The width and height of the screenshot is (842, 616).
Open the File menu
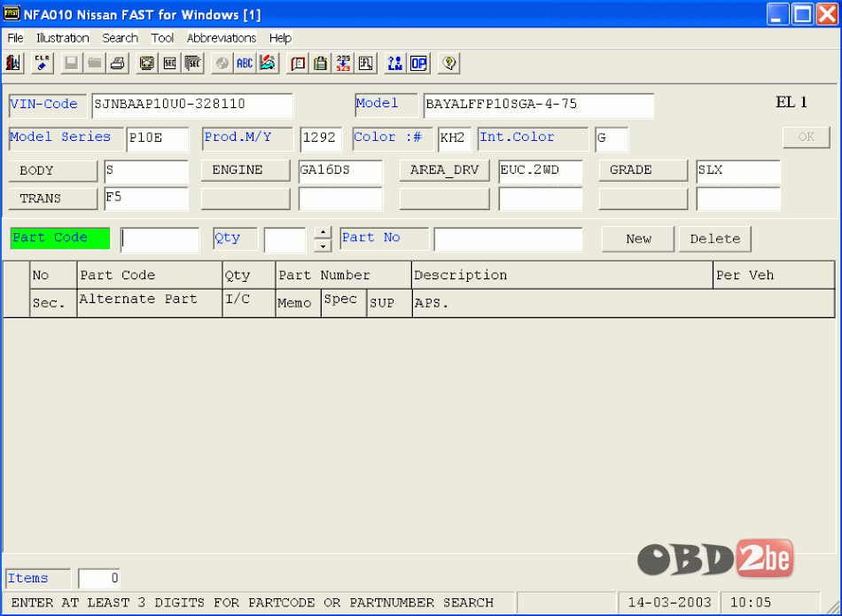15,38
